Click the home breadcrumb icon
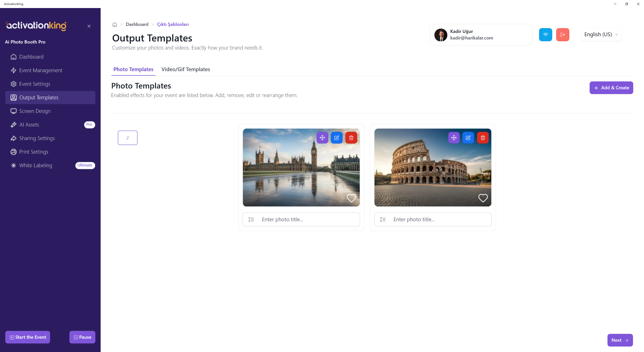The image size is (644, 352). coord(115,25)
